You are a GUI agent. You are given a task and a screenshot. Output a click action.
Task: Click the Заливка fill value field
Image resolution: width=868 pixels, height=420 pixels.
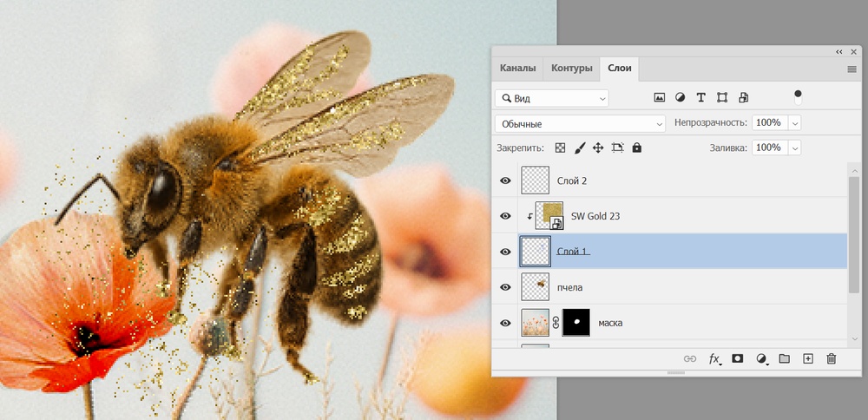[x=768, y=148]
